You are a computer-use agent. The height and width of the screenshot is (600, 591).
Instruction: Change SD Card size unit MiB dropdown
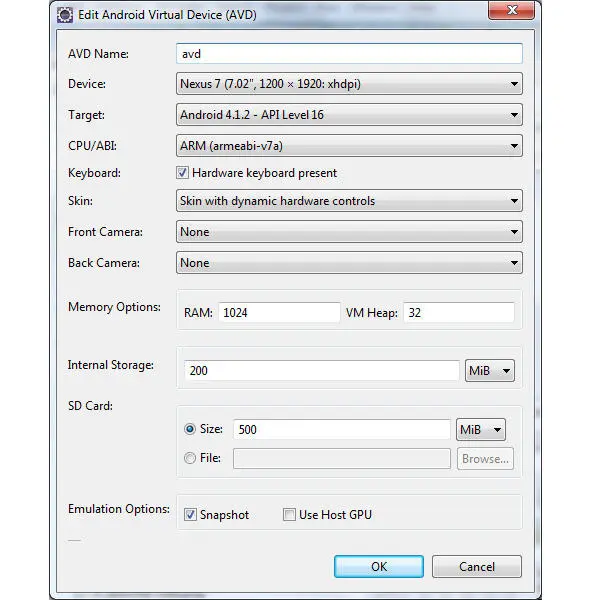click(480, 429)
